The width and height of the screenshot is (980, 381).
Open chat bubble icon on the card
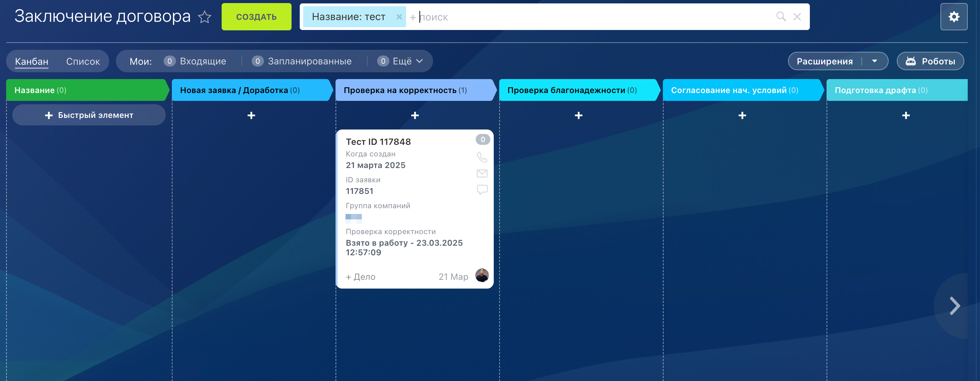481,189
